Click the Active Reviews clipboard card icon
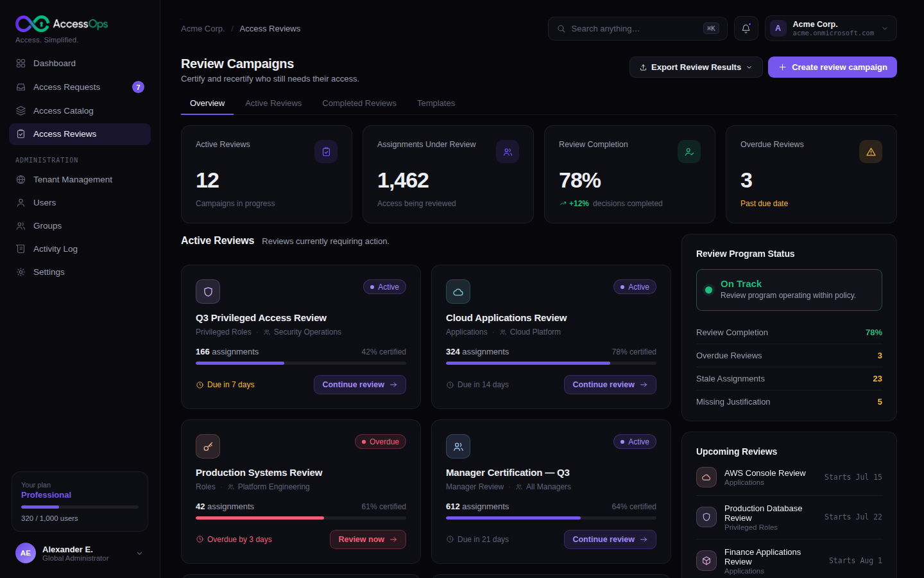The height and width of the screenshot is (578, 924). click(x=326, y=152)
